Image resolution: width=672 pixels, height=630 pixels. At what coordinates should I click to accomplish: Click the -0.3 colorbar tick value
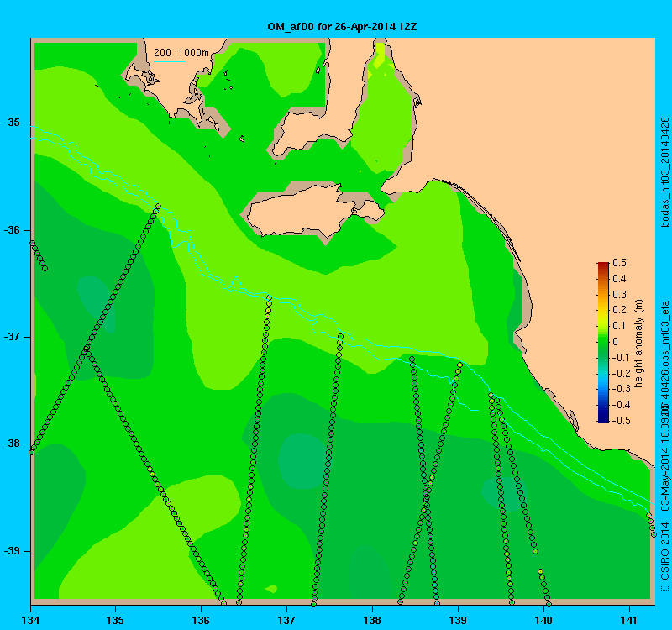(621, 389)
